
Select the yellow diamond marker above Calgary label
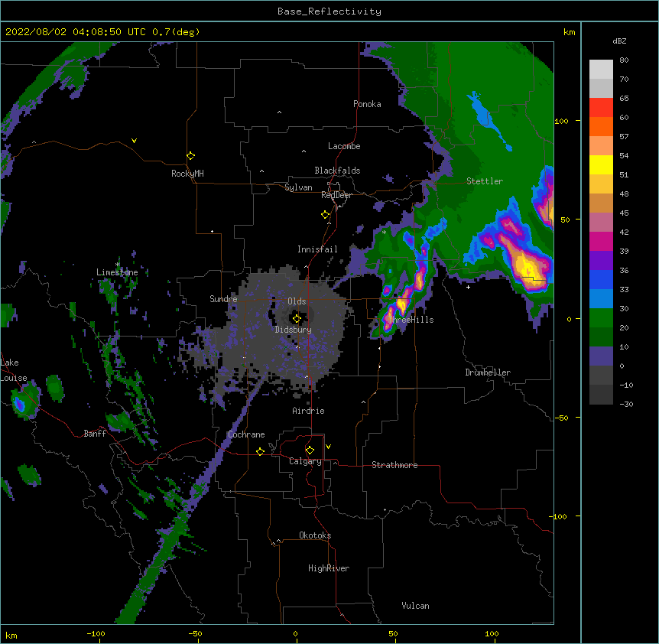(310, 450)
